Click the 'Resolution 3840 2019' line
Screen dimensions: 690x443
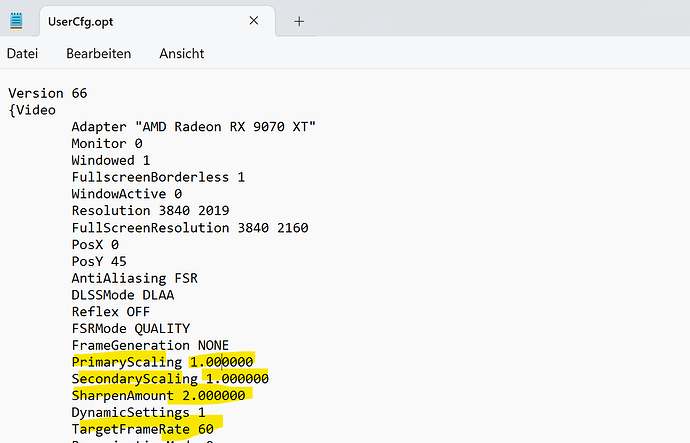(150, 210)
